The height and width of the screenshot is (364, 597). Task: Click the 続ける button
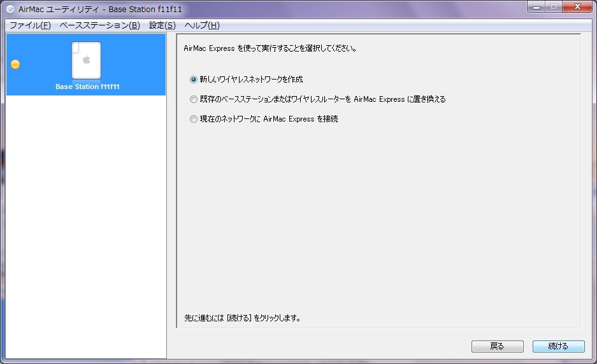[558, 346]
